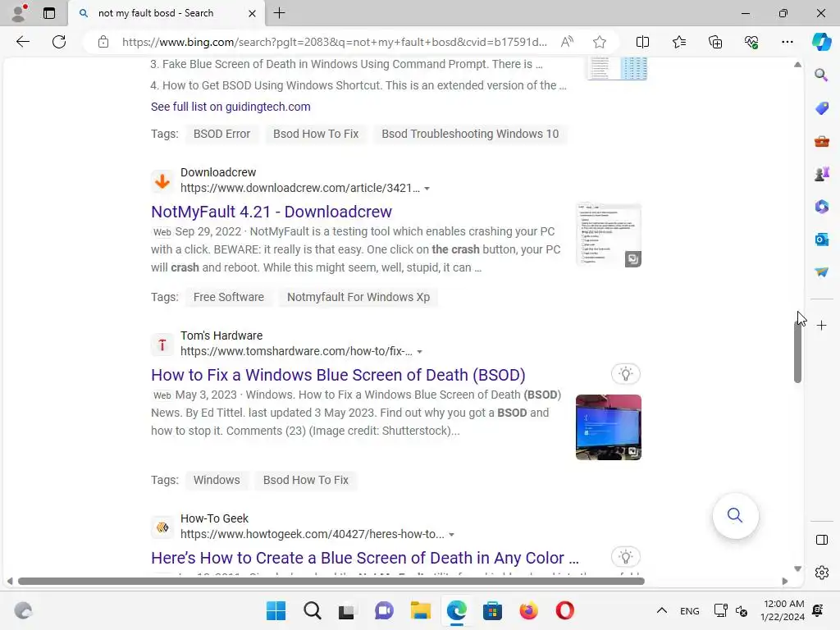The image size is (840, 630).
Task: Open NotMyFault 4.21 - Downloadcrew result
Action: pos(271,212)
